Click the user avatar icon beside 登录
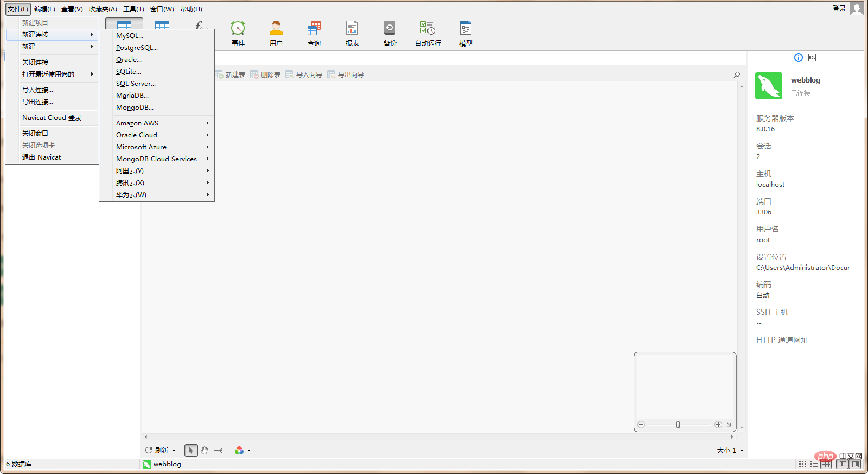868x474 pixels. click(x=857, y=9)
